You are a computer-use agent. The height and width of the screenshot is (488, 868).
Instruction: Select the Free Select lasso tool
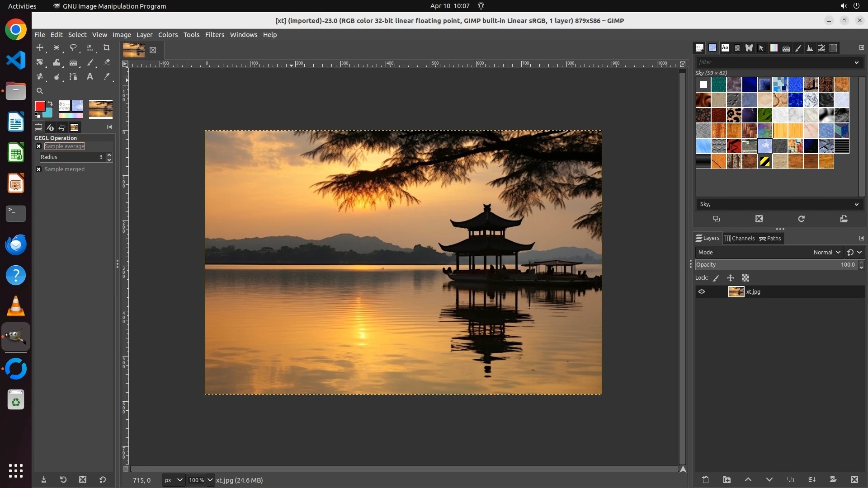pyautogui.click(x=73, y=47)
